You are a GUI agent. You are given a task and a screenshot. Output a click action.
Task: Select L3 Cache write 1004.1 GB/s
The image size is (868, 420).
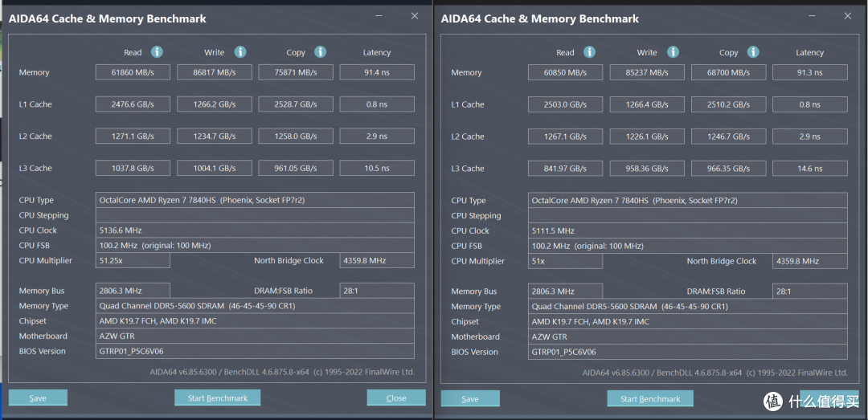coord(215,168)
